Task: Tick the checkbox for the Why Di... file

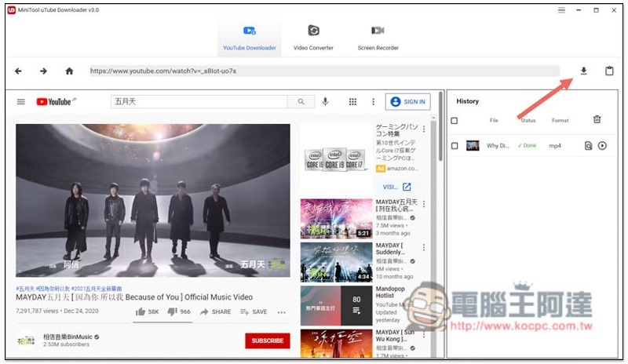Action: click(x=455, y=146)
